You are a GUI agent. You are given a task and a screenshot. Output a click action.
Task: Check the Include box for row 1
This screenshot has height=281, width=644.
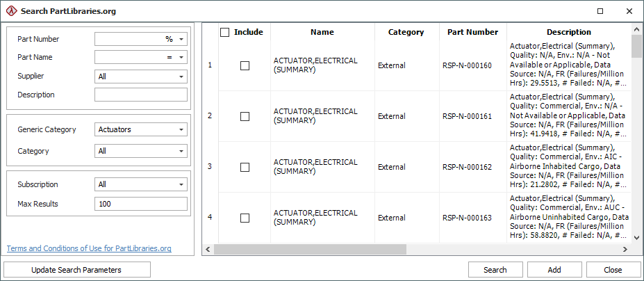[245, 65]
